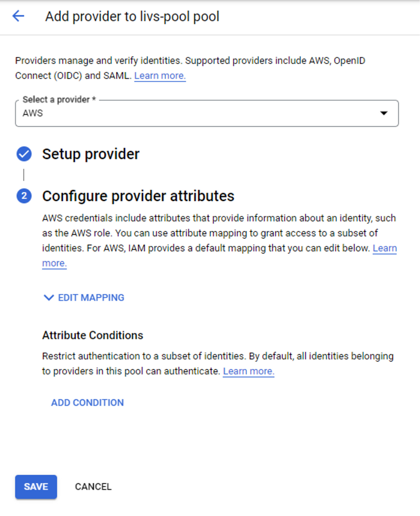
Task: Click the 'Add provider to livs-pool pool' title
Action: click(x=132, y=17)
